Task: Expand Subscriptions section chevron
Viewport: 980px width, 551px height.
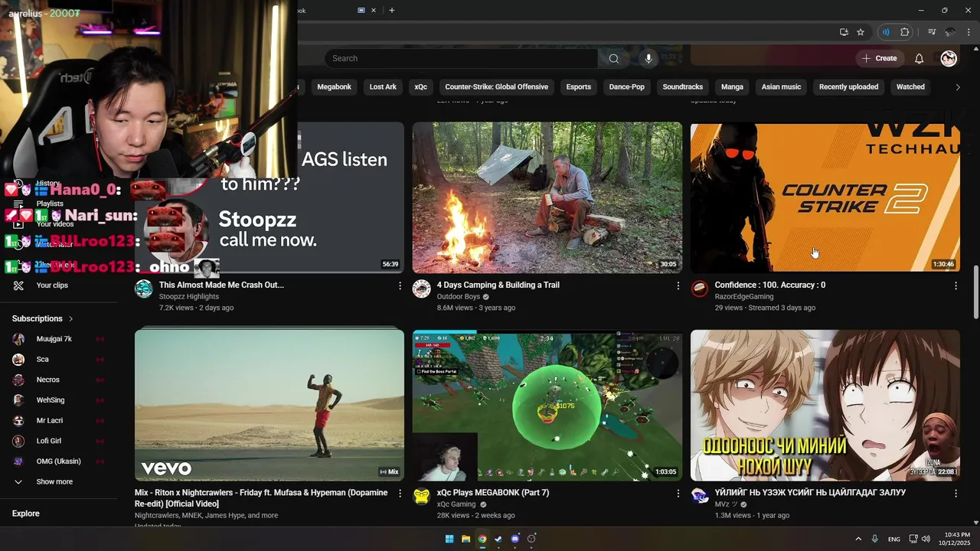Action: (x=71, y=318)
